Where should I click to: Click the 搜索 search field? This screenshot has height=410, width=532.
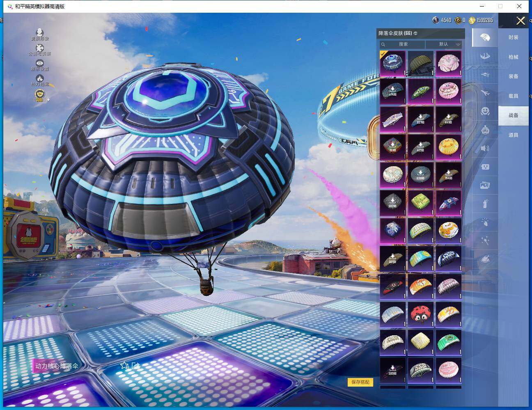point(402,44)
